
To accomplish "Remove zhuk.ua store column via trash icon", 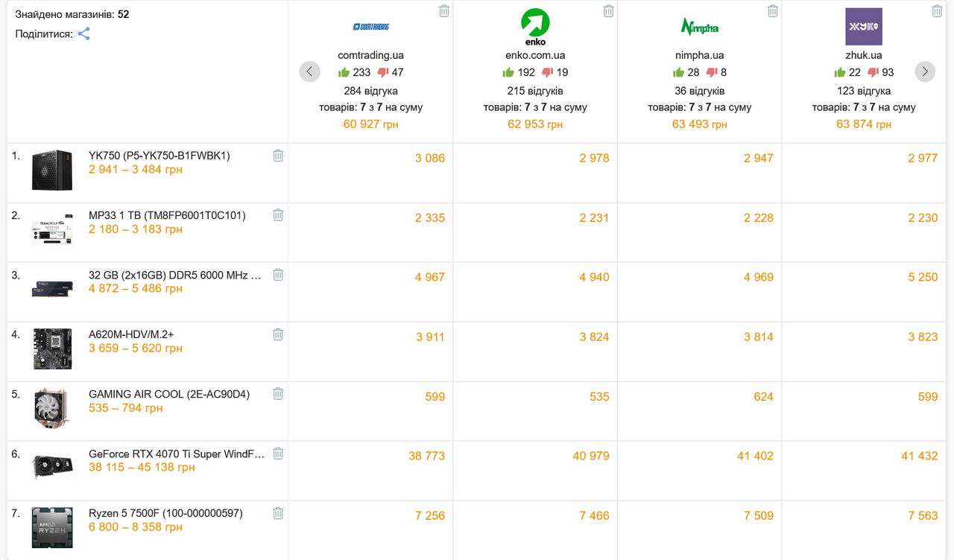I will (938, 10).
